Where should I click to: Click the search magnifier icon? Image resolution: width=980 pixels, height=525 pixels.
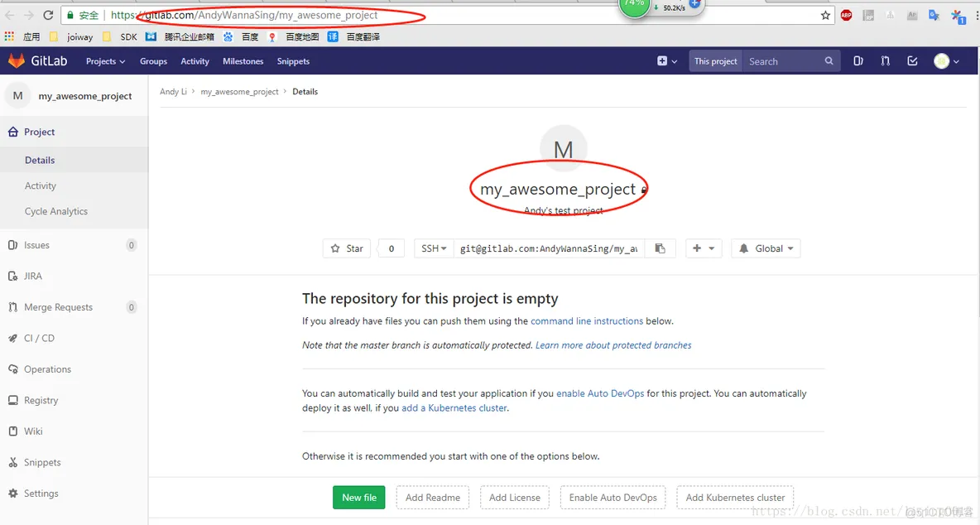pyautogui.click(x=829, y=61)
